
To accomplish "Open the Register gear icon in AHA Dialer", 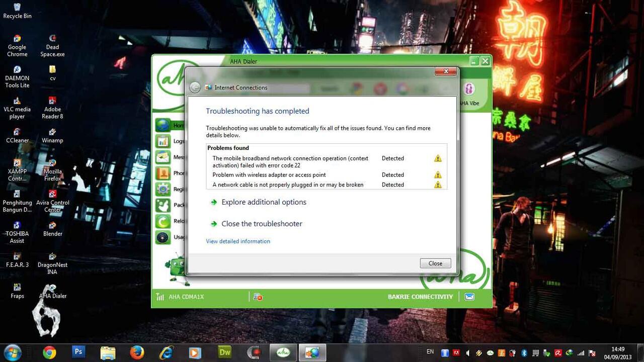I will pos(163,190).
